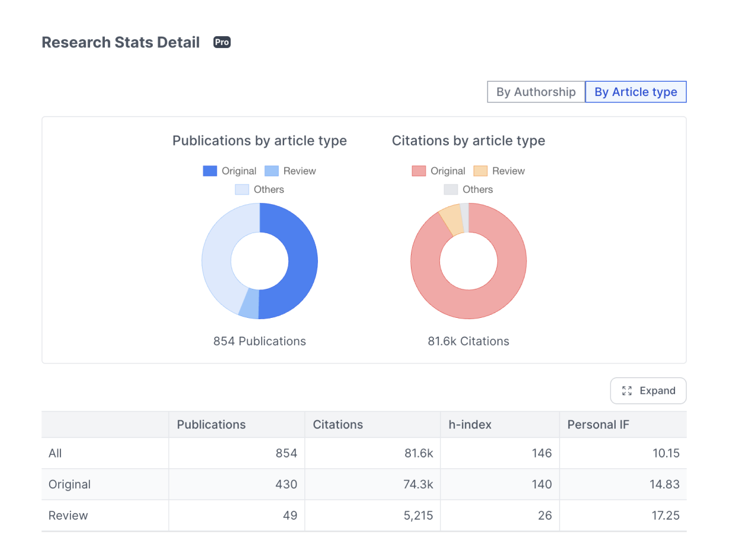The image size is (733, 560).
Task: Click the Others color swatch in citations legend
Action: [452, 189]
